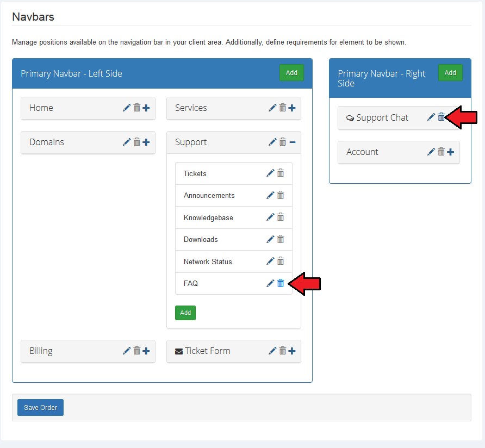
Task: Delete the Account navbar item
Action: 442,152
